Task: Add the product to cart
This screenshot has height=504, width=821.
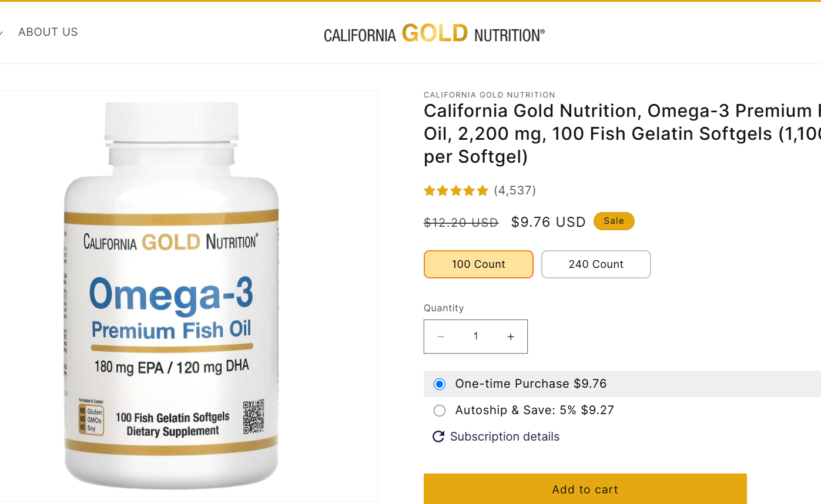Action: click(585, 489)
